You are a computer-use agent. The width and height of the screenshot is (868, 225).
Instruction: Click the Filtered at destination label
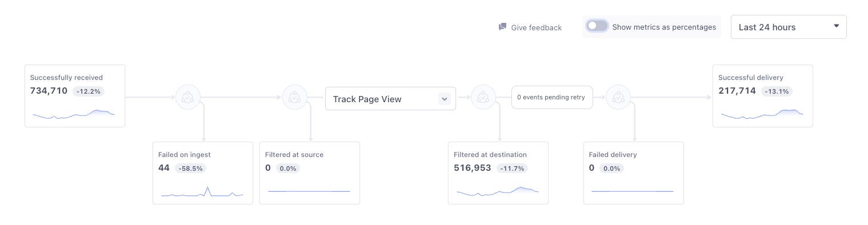coord(490,155)
